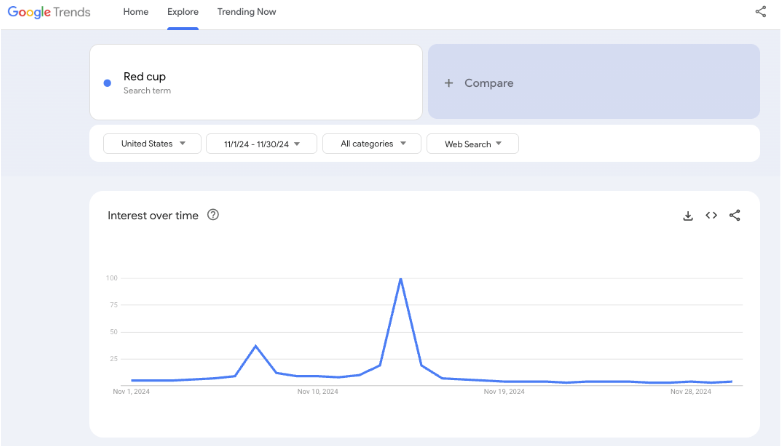Expand the All categories dropdown

(372, 144)
